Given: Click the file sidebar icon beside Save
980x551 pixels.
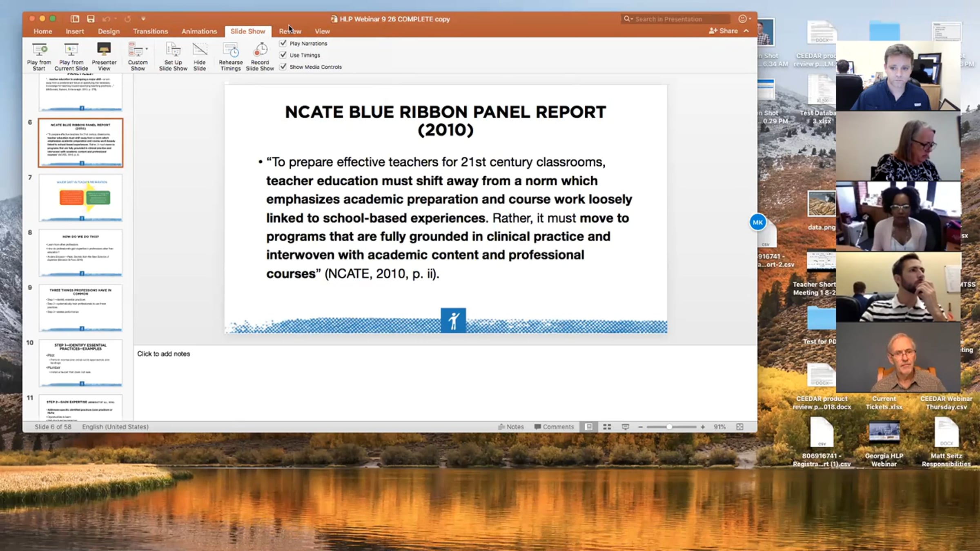Looking at the screenshot, I should click(75, 19).
